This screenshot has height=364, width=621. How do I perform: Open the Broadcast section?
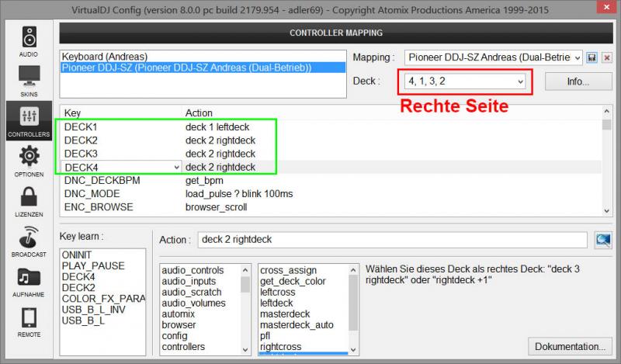click(29, 241)
